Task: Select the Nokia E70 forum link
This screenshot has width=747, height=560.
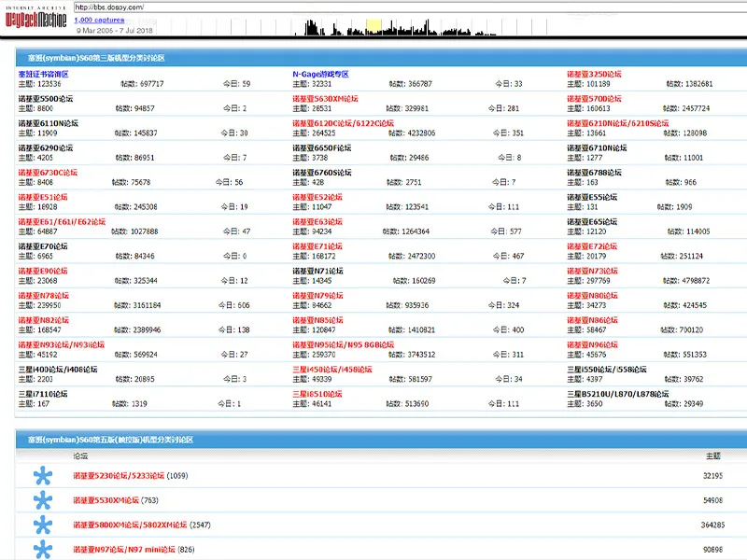Action: (43, 246)
